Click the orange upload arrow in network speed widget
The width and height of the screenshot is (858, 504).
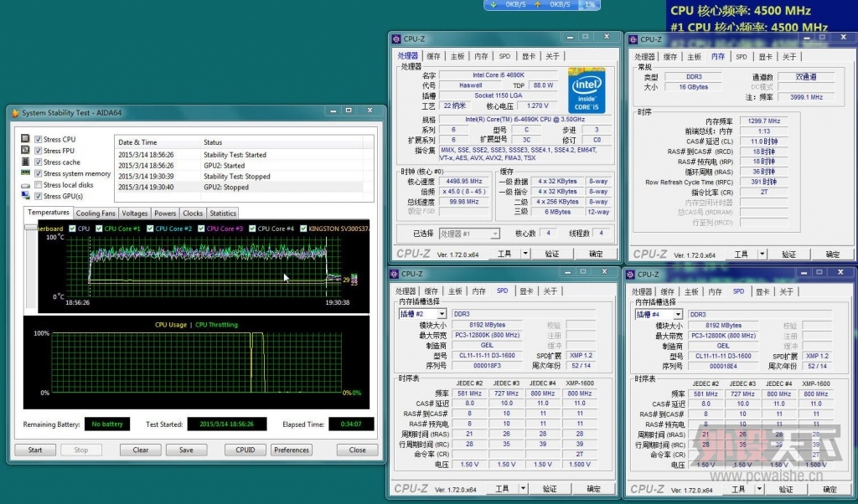(x=538, y=4)
